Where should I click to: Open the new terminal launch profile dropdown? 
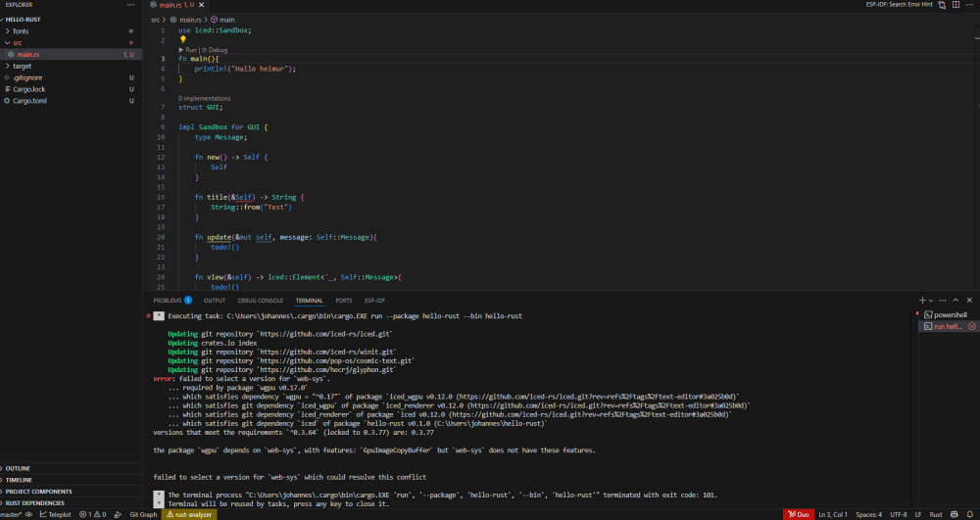(931, 301)
